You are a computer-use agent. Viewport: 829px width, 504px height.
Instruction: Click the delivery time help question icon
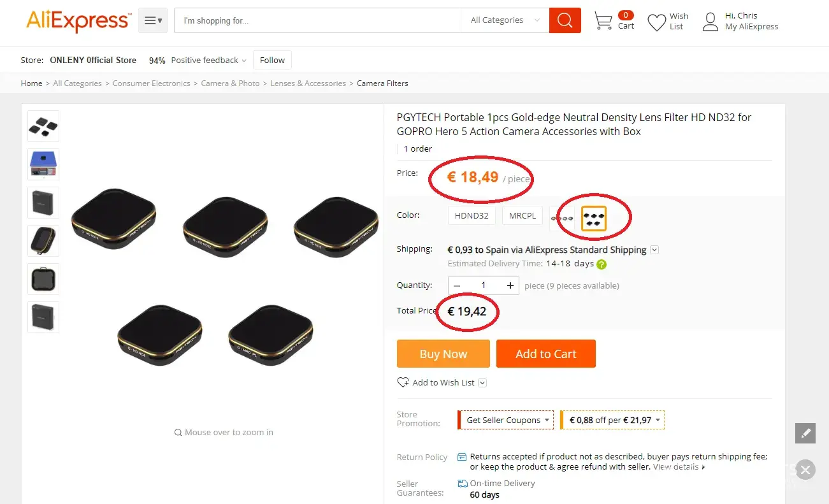tap(602, 264)
